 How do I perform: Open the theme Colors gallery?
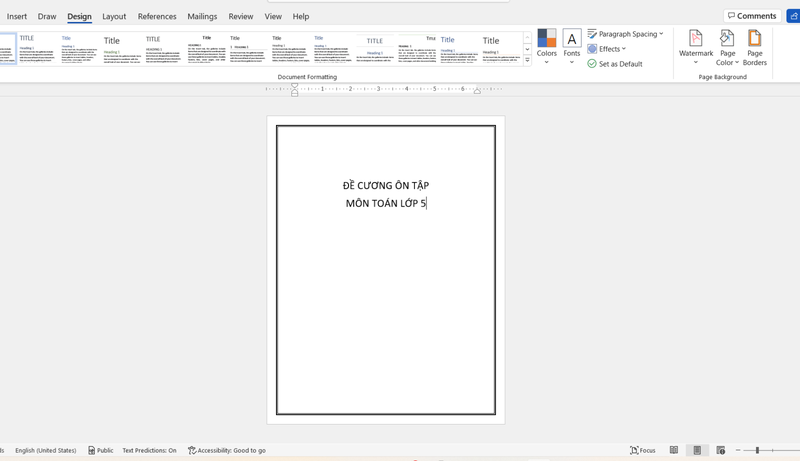point(546,46)
